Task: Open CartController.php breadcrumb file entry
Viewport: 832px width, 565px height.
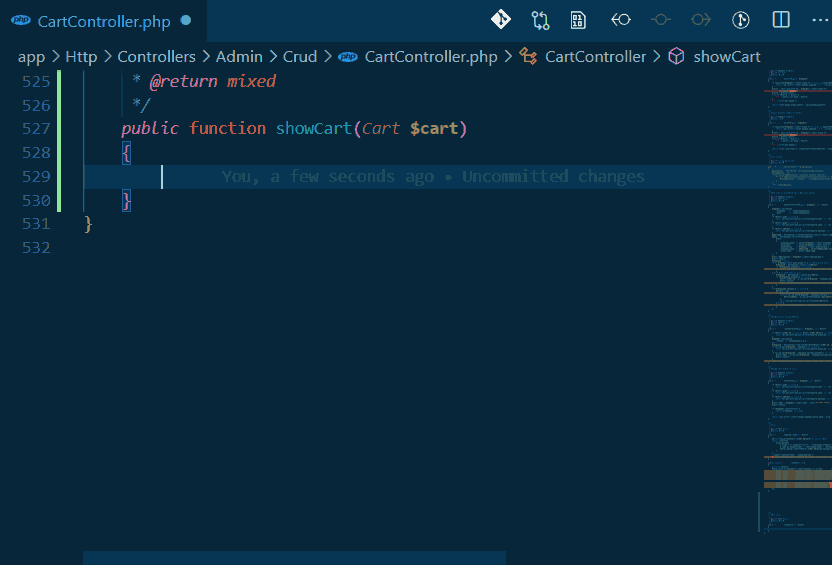Action: coord(431,57)
